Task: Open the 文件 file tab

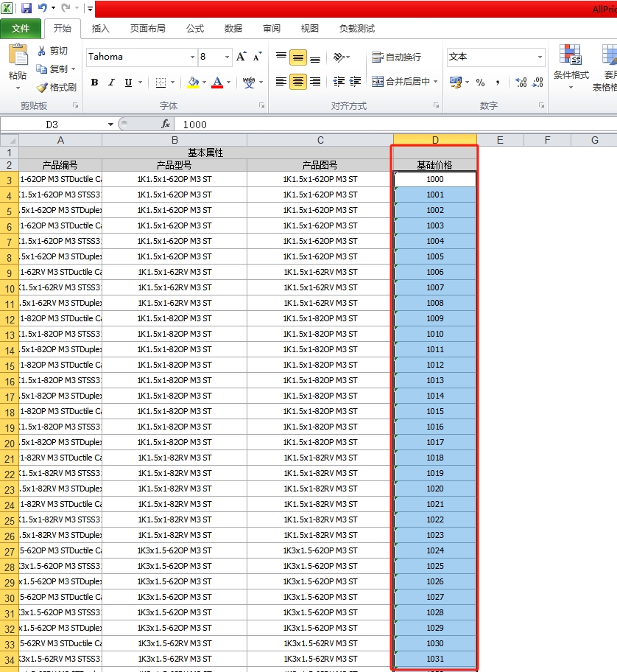Action: click(x=21, y=29)
